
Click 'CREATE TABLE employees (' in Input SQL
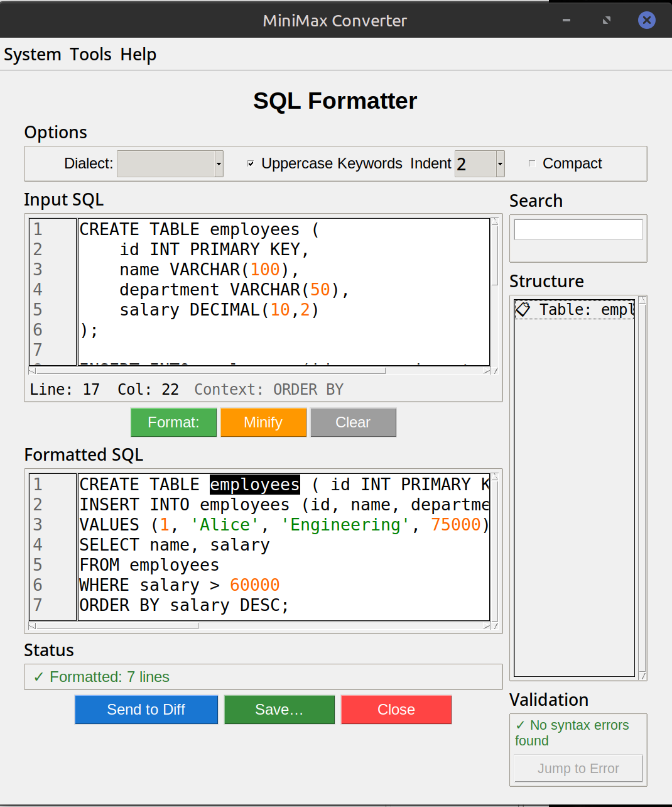(x=200, y=229)
